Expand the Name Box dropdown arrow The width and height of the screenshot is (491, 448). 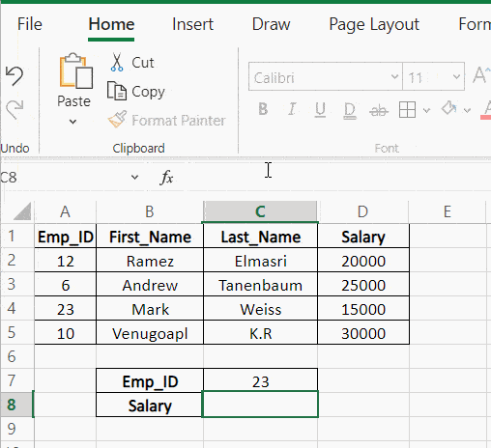click(x=134, y=177)
